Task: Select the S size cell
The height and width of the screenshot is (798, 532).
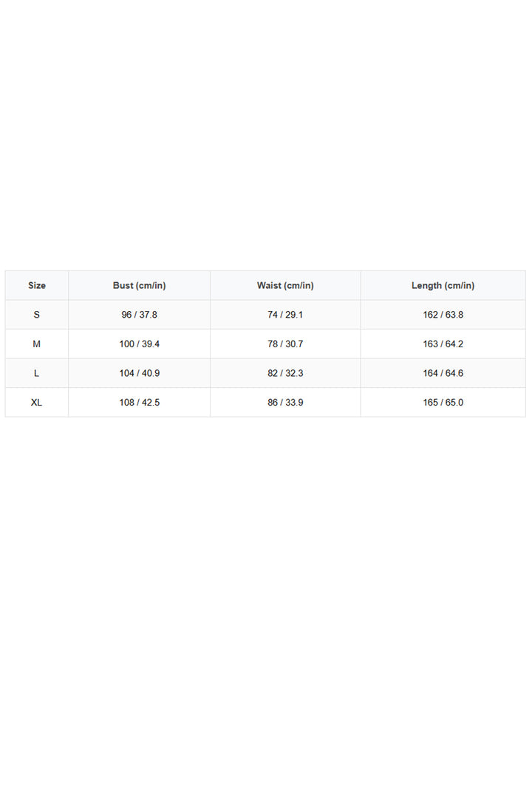Action: (x=37, y=315)
